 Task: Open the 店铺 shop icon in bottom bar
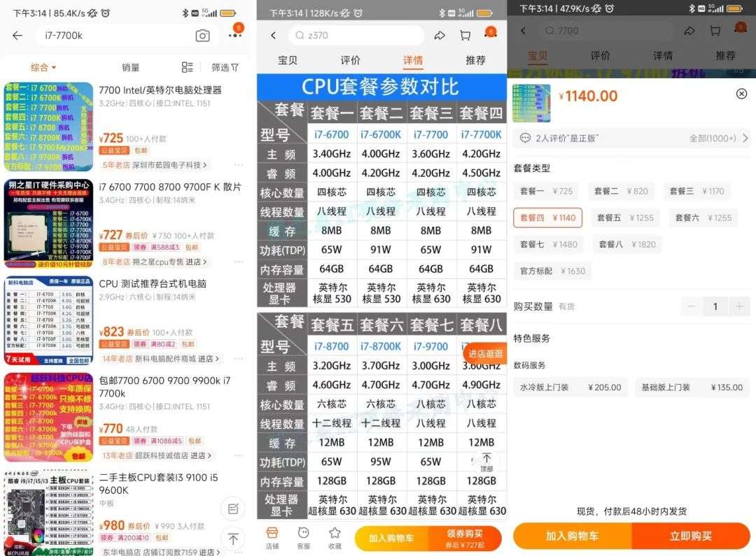point(272,539)
